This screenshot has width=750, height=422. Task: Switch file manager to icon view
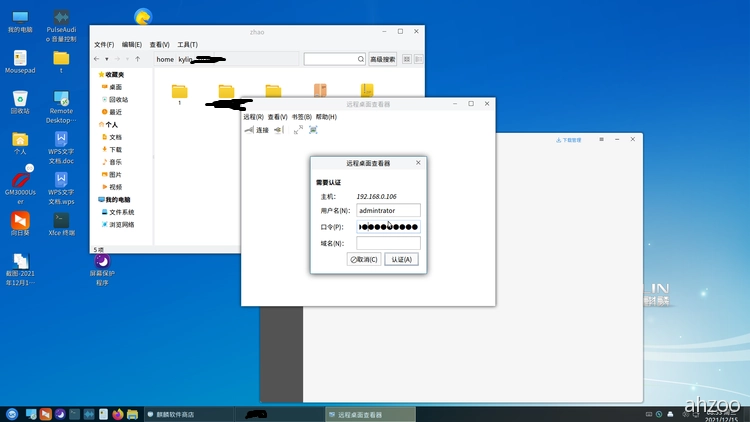[x=407, y=59]
